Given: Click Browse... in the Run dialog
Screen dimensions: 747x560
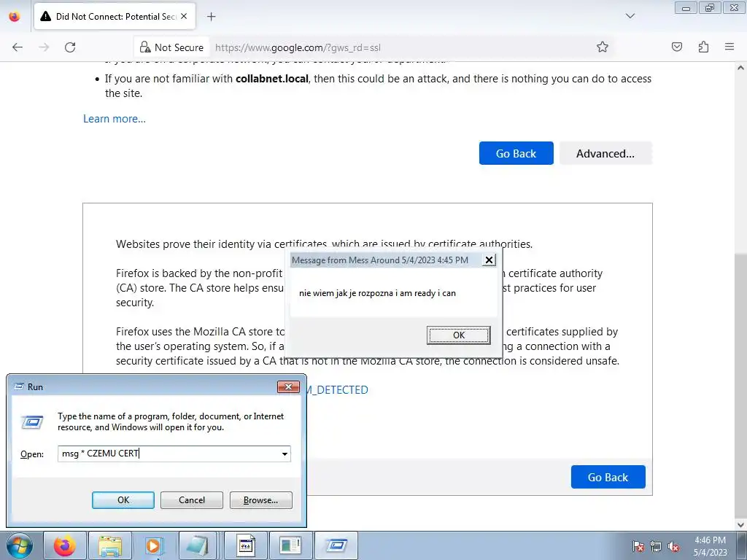Looking at the screenshot, I should [260, 500].
